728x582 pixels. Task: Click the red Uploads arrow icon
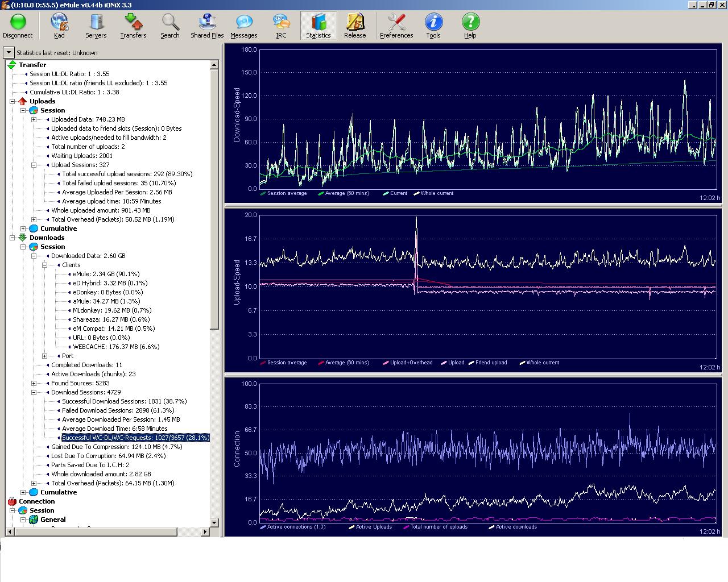pos(23,101)
